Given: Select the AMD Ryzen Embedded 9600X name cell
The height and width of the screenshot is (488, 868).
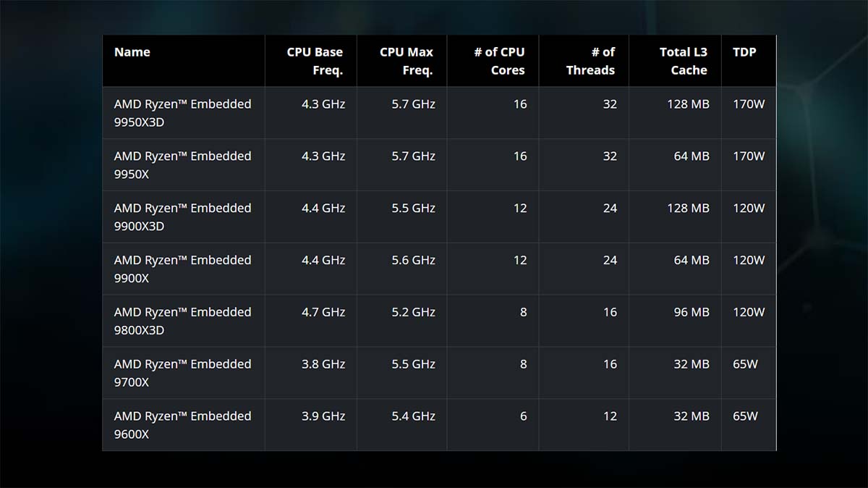Looking at the screenshot, I should point(182,426).
